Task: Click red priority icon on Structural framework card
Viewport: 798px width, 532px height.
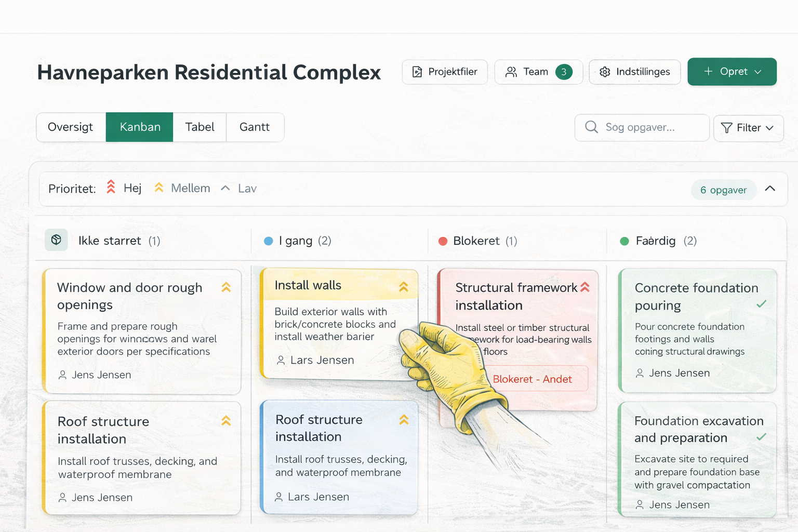Action: 585,287
